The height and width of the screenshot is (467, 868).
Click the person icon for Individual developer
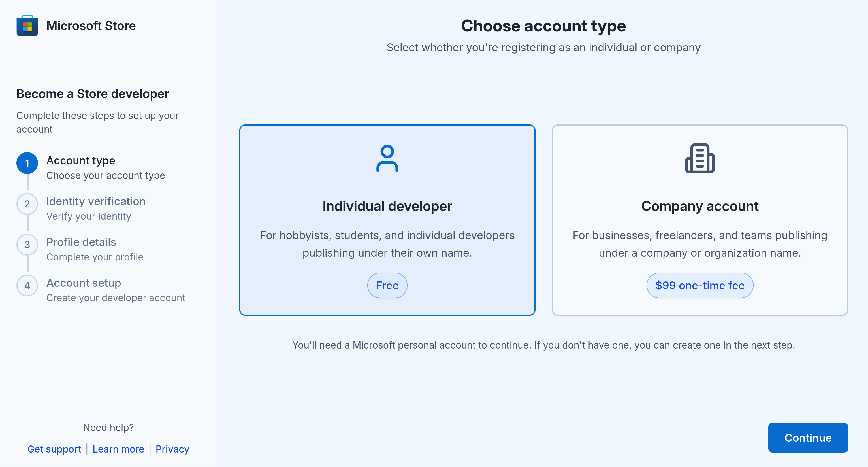coord(387,158)
